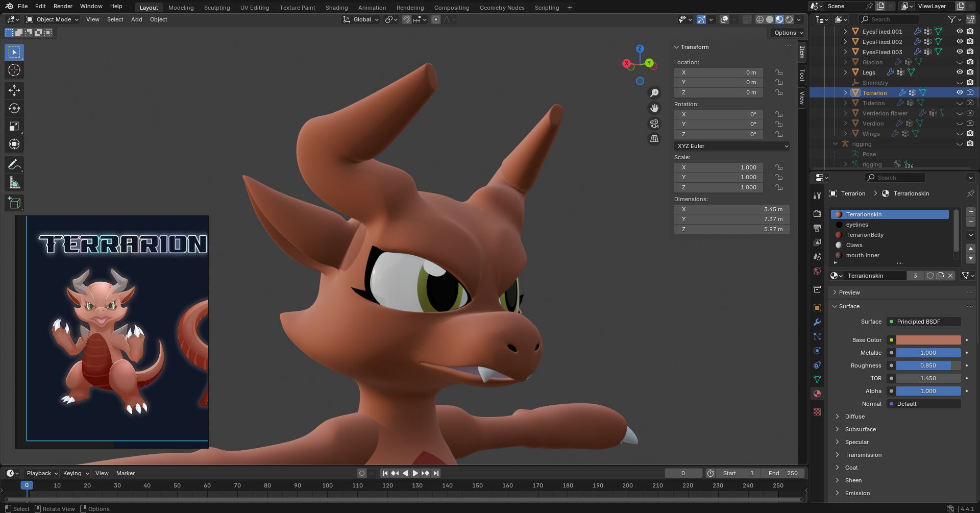The image size is (980, 513).
Task: Jump to the timeline end frame
Action: tap(435, 473)
